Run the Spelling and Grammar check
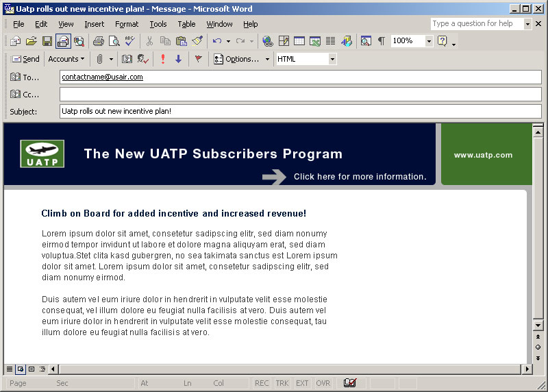Image resolution: width=548 pixels, height=392 pixels. tap(129, 41)
